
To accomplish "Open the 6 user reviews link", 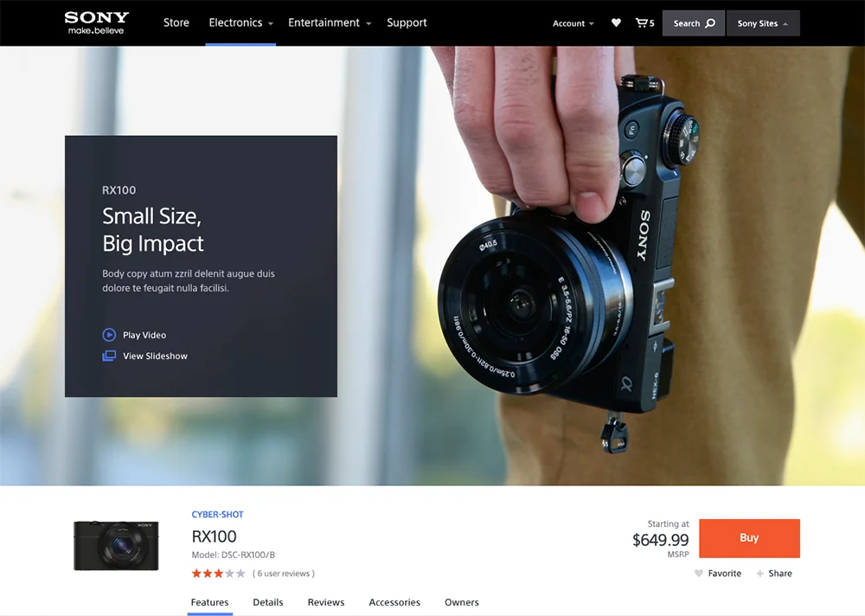I will (284, 574).
